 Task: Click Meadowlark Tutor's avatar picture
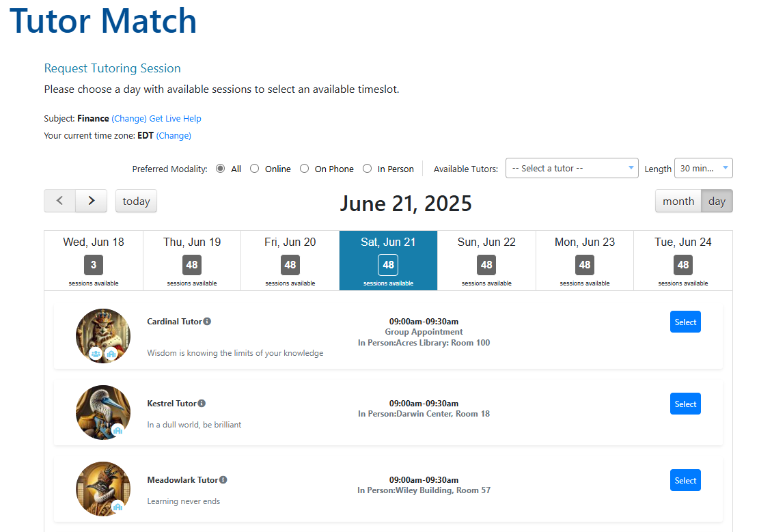(x=103, y=489)
